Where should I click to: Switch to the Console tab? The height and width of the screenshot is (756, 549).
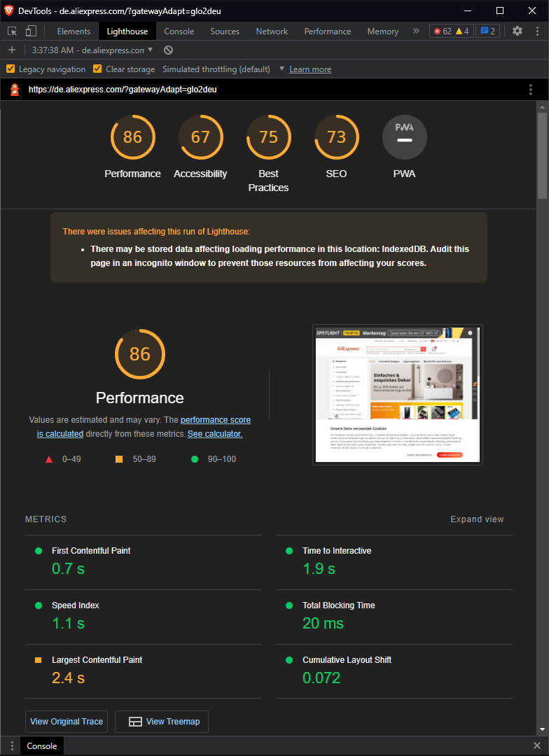point(179,31)
